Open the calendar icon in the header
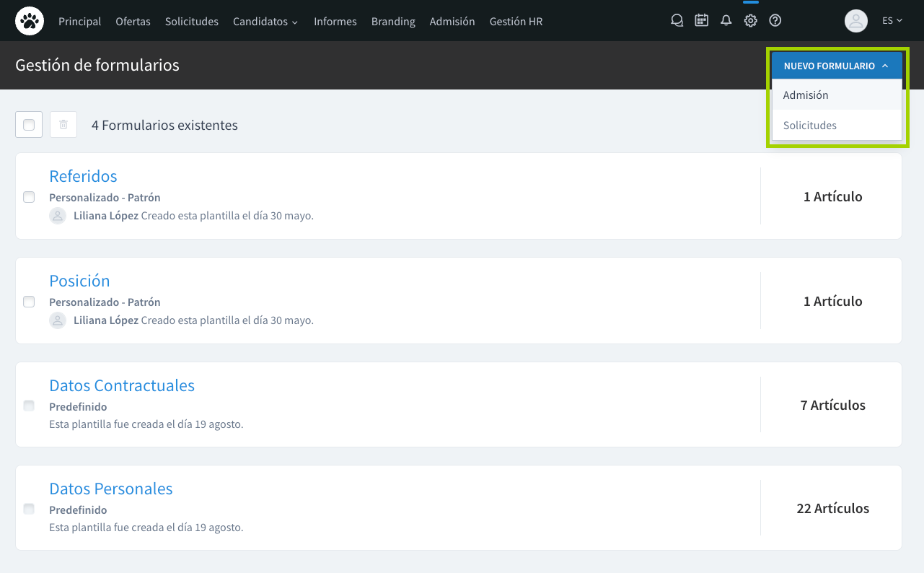 click(x=701, y=21)
